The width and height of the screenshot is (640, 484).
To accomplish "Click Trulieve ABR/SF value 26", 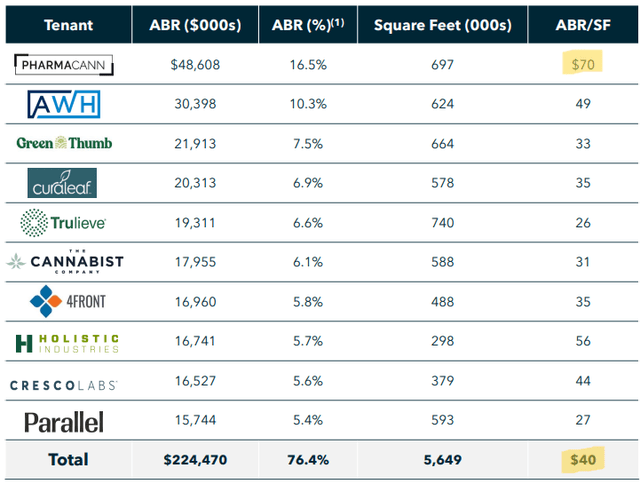I will [x=583, y=223].
